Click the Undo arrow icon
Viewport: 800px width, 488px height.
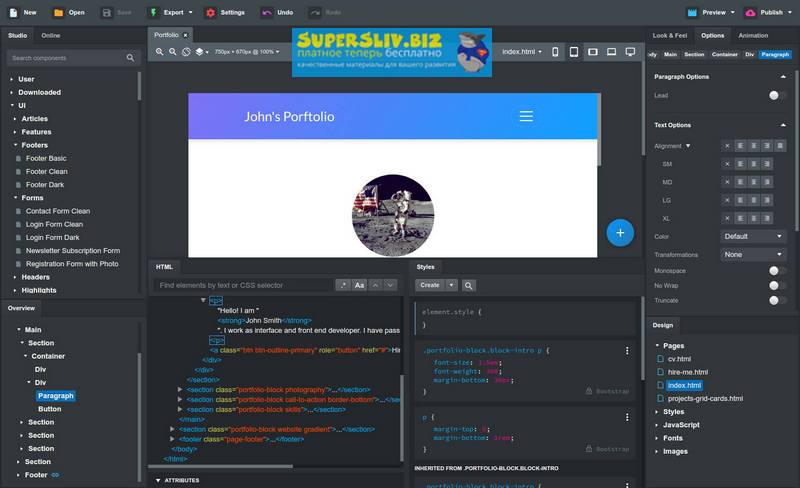[266, 13]
